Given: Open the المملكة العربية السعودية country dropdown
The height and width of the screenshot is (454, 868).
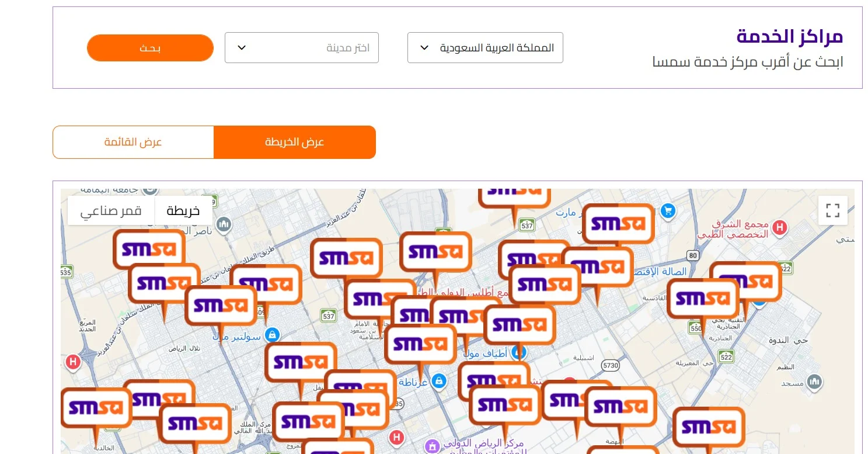Looking at the screenshot, I should 485,48.
